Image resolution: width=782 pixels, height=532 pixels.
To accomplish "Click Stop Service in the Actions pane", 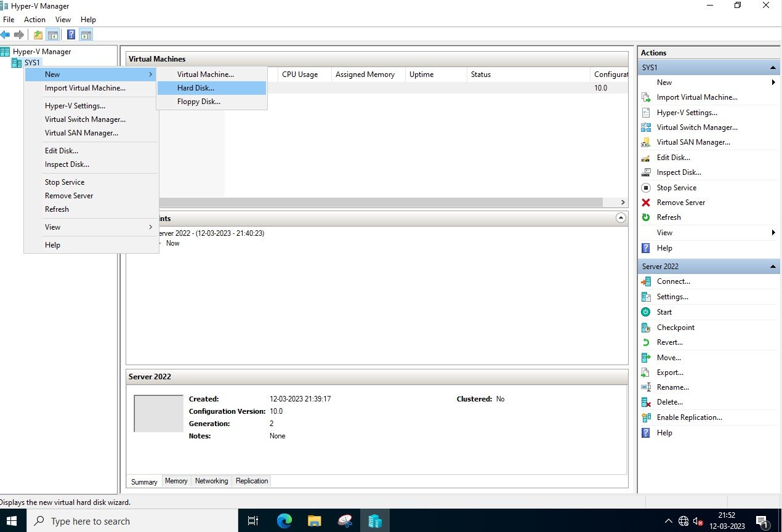I will [x=676, y=188].
